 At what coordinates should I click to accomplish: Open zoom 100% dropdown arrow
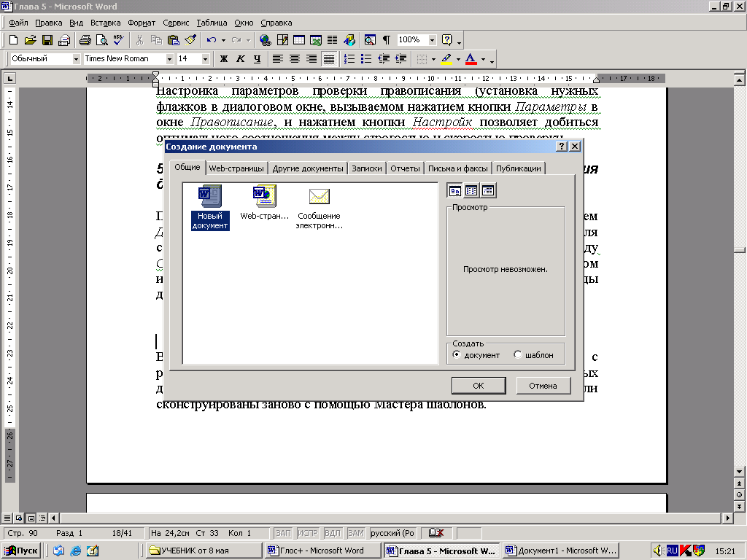pyautogui.click(x=432, y=40)
